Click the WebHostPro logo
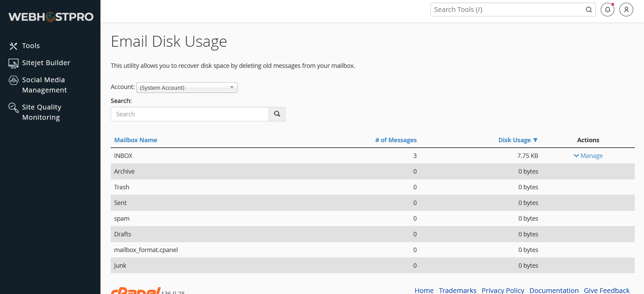This screenshot has height=294, width=644. [x=51, y=17]
